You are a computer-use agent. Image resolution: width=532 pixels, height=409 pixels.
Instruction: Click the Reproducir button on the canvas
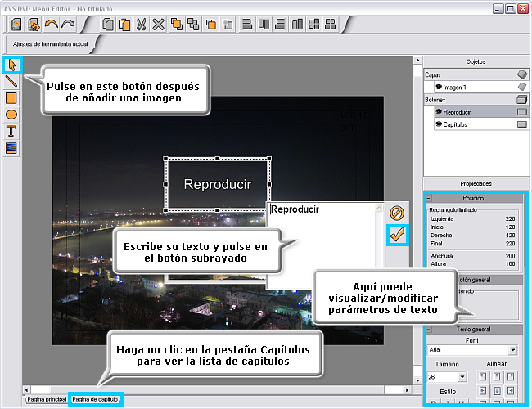click(217, 184)
